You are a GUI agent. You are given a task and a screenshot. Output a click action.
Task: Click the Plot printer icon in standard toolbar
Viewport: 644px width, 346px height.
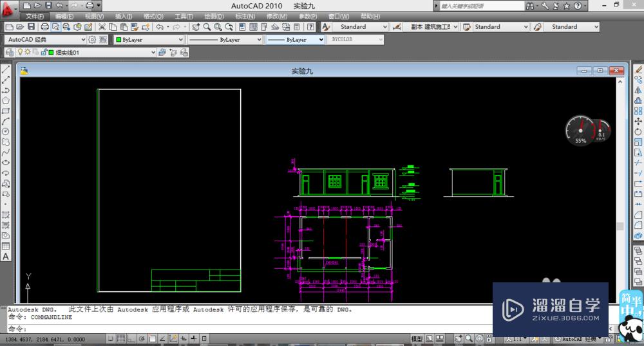pyautogui.click(x=44, y=27)
